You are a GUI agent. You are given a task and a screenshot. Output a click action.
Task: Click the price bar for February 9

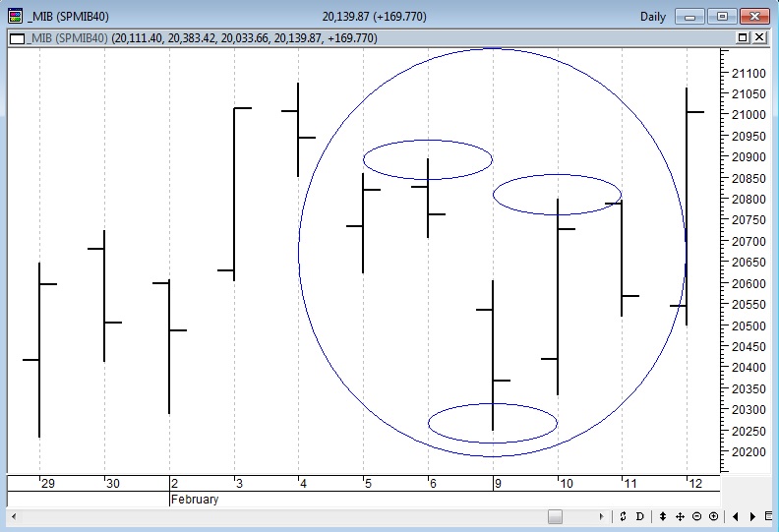[492, 354]
